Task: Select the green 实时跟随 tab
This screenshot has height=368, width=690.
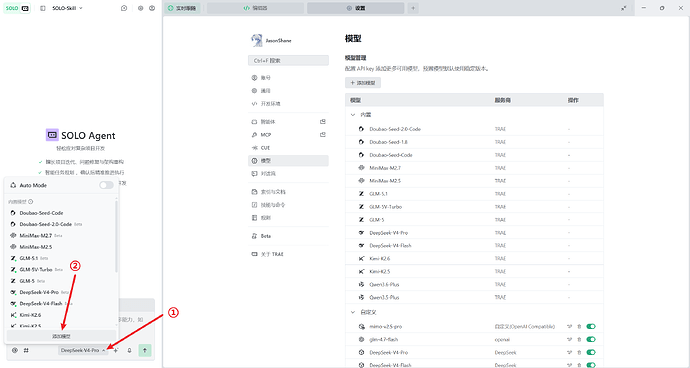Action: [x=183, y=8]
